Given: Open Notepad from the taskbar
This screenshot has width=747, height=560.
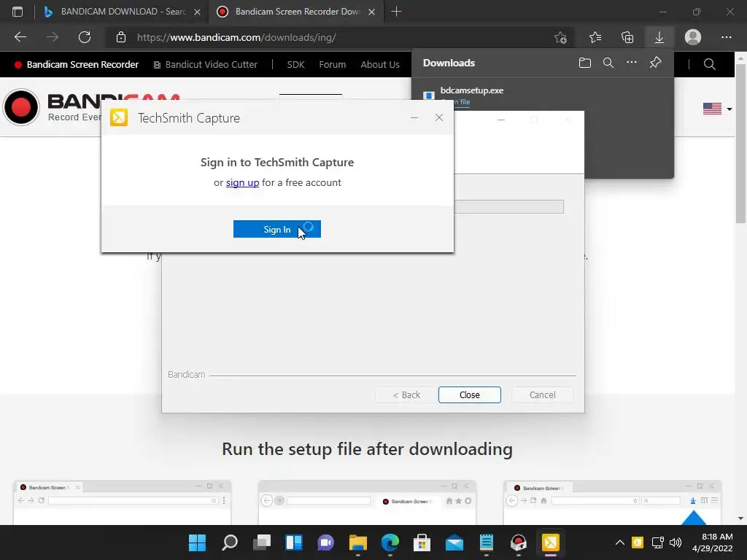Looking at the screenshot, I should point(487,542).
